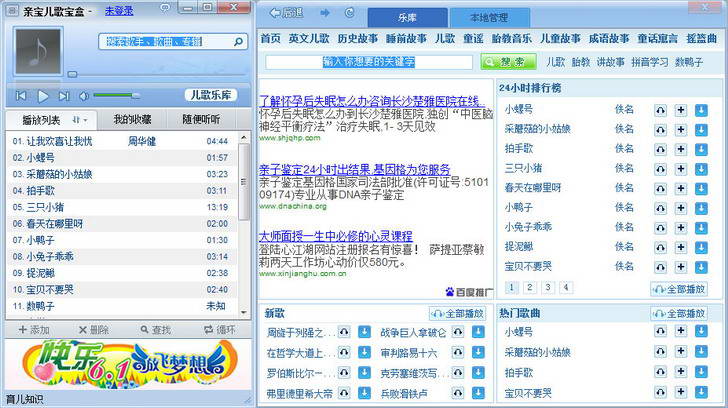Select playlist song 10 宝贝不要哭
Screen dimensions: 728x408
point(122,290)
